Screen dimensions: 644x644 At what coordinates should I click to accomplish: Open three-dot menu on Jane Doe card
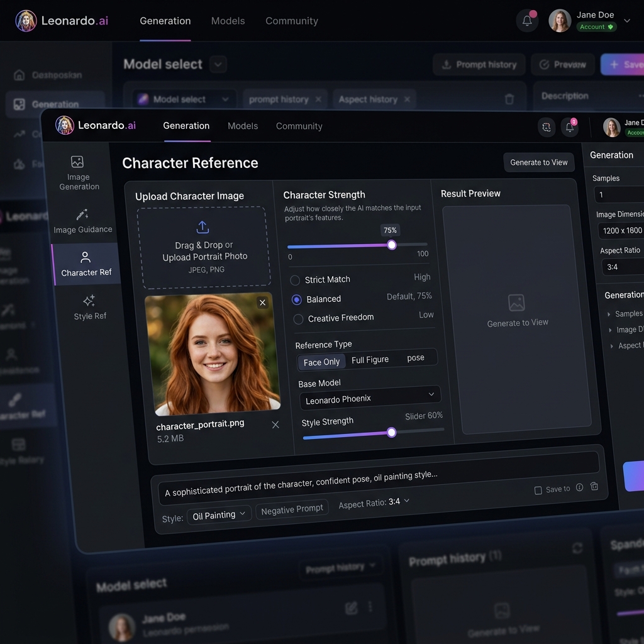pyautogui.click(x=370, y=607)
